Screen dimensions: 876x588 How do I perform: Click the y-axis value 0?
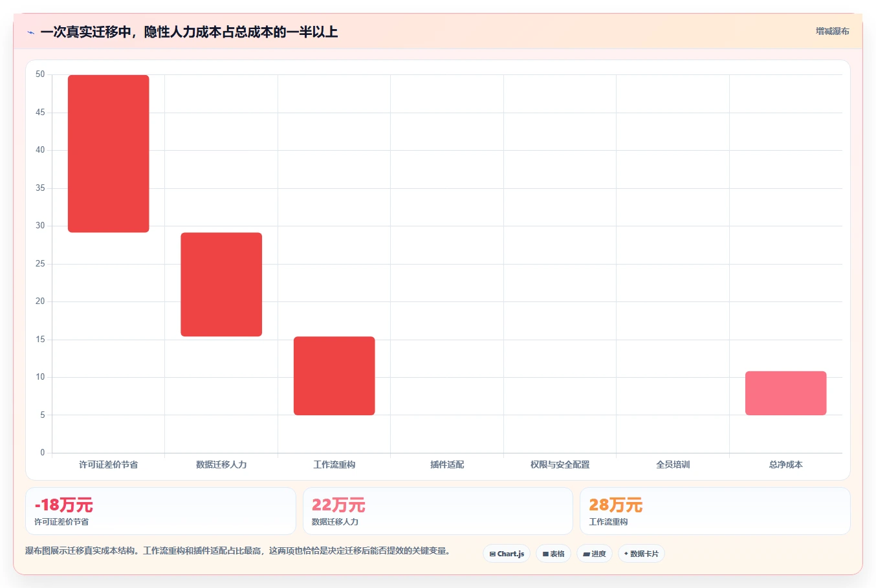point(43,453)
